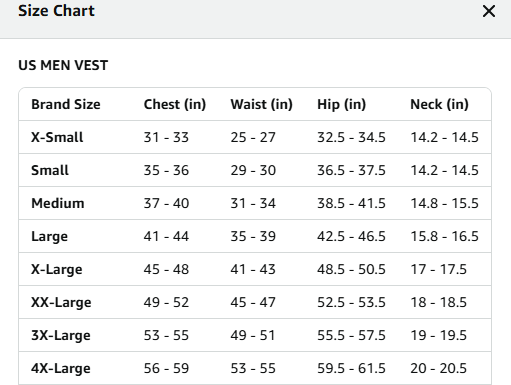Close the Size Chart dialog
The height and width of the screenshot is (385, 511).
point(489,11)
